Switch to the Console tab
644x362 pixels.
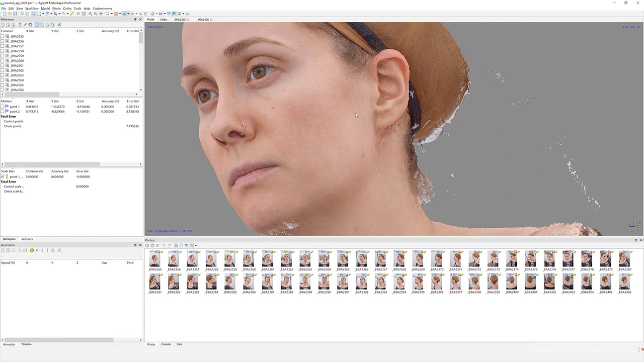click(x=166, y=344)
